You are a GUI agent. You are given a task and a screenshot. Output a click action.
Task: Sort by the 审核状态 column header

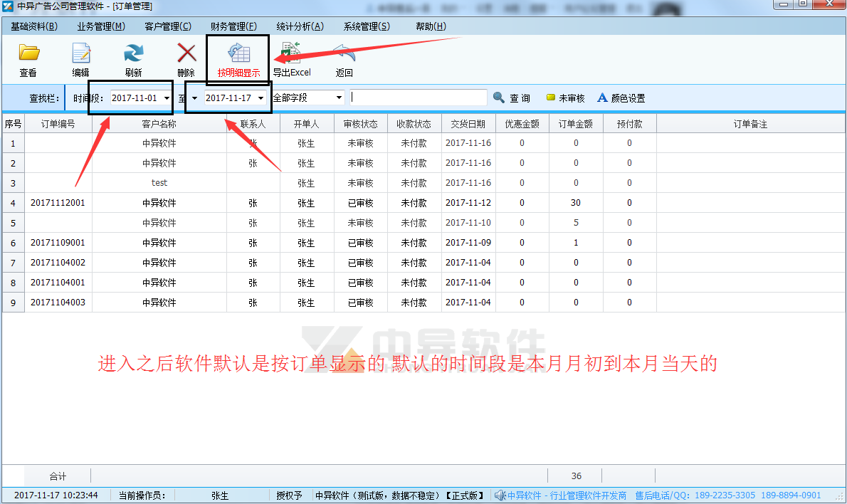click(360, 124)
